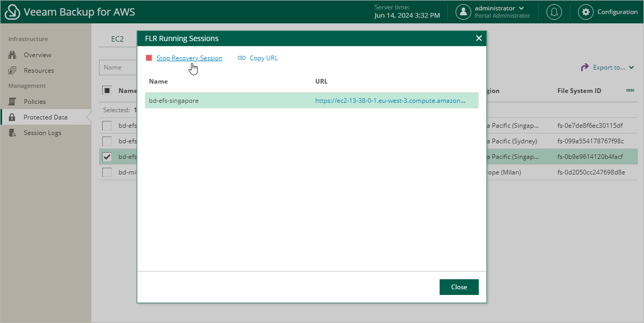Click the Stop Recovery Session link
The image size is (644, 323).
tap(189, 58)
